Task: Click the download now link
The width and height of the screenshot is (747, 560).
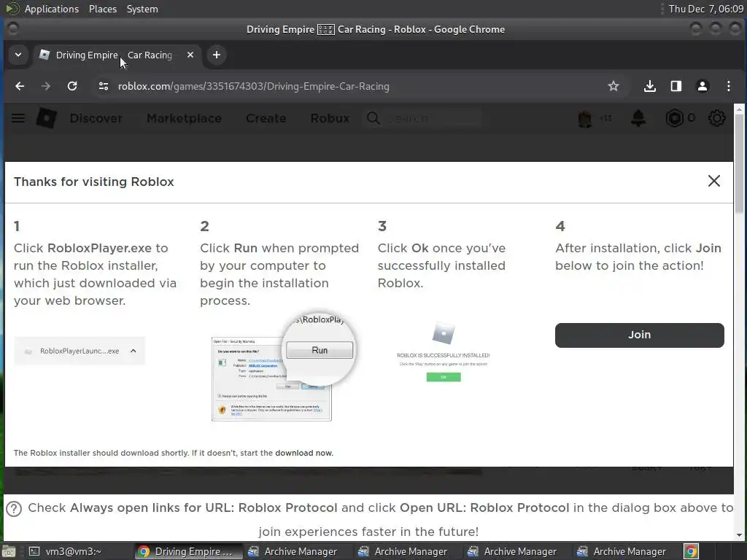Action: pyautogui.click(x=304, y=453)
